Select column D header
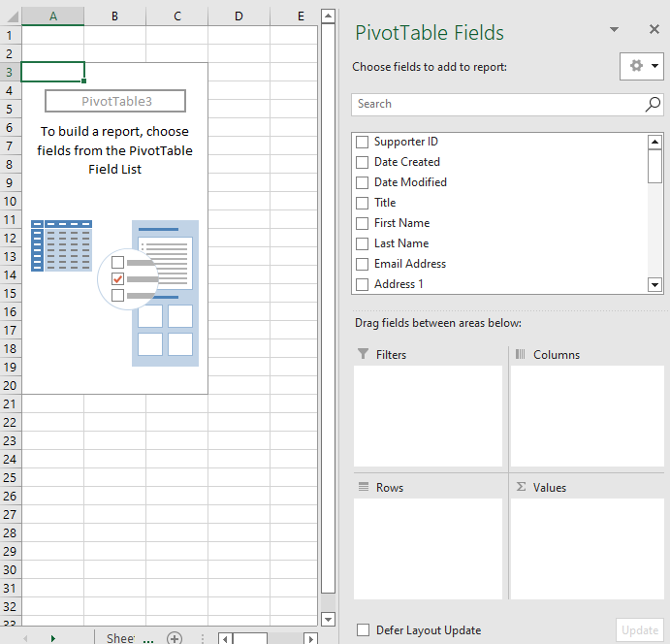The height and width of the screenshot is (644, 670). tap(239, 16)
